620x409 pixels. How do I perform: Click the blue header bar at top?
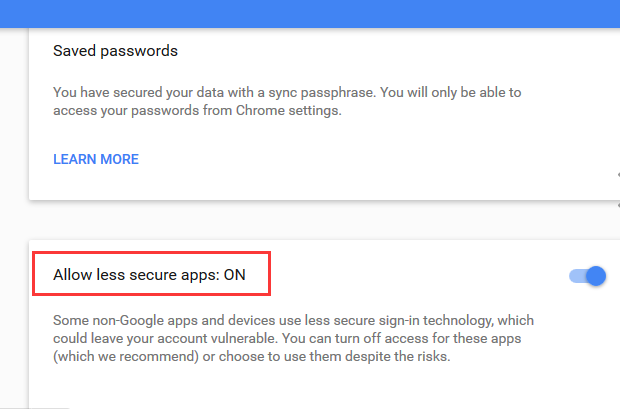click(310, 13)
